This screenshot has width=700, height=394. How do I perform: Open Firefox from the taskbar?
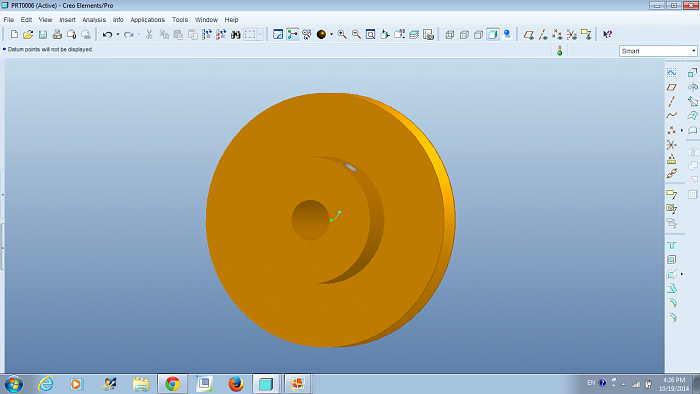click(236, 384)
